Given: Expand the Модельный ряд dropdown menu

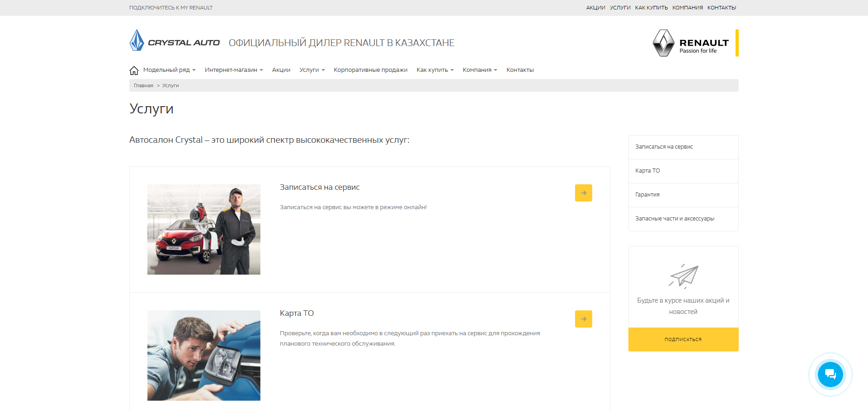Looking at the screenshot, I should click(169, 70).
